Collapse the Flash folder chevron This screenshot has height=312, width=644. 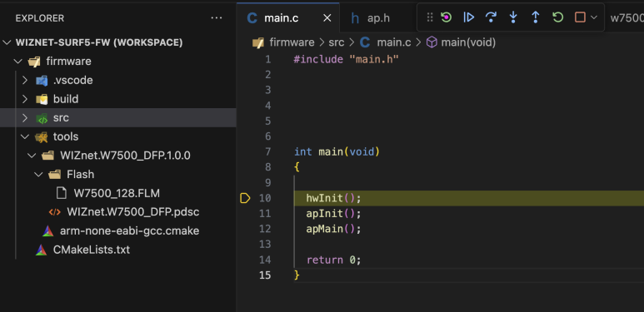coord(39,174)
